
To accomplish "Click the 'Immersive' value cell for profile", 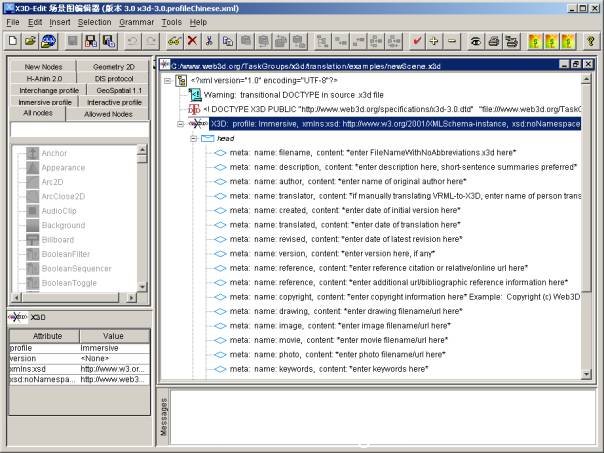I will pos(114,348).
